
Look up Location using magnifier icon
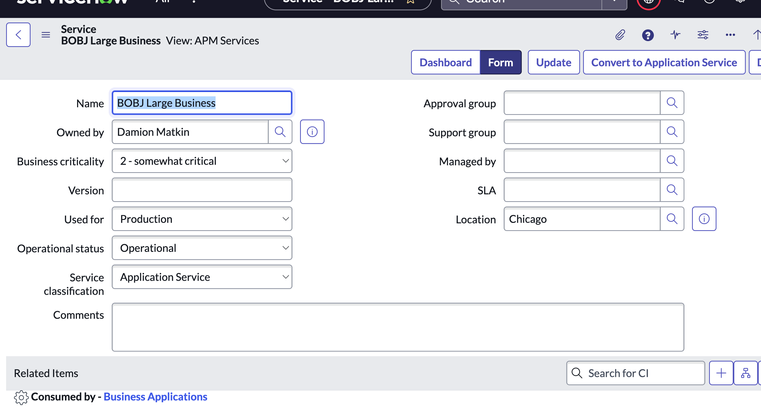[x=672, y=219]
